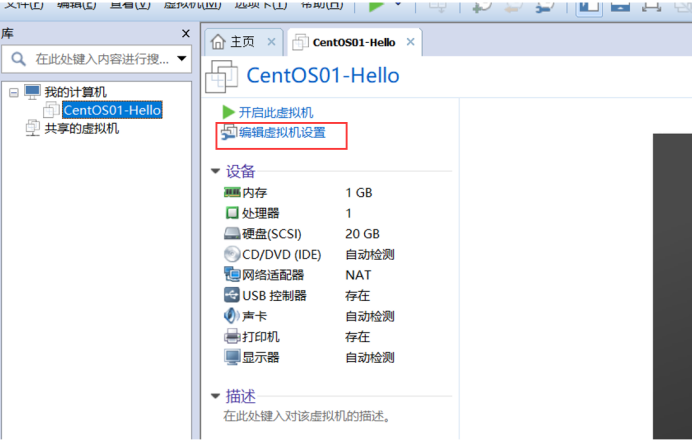Close the 主页 tab
The image size is (693, 440).
point(271,42)
